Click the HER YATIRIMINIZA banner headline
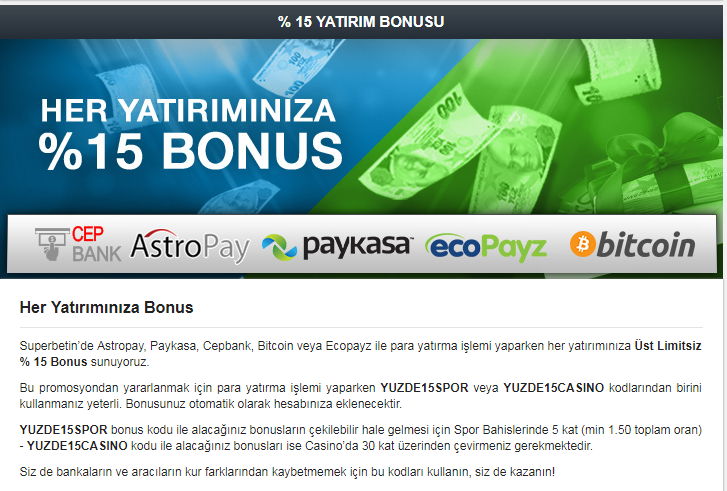The width and height of the screenshot is (727, 491). (188, 111)
